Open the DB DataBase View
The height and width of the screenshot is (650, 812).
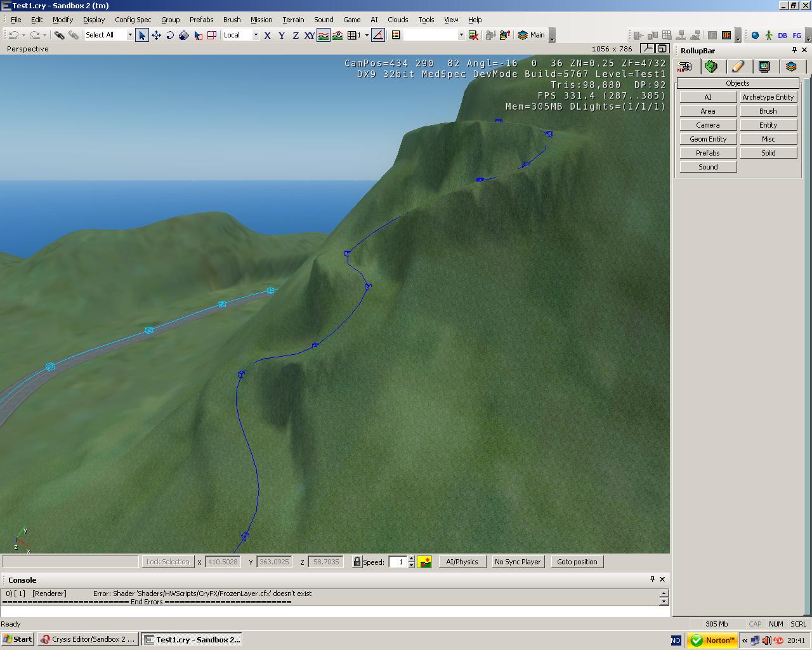(782, 36)
